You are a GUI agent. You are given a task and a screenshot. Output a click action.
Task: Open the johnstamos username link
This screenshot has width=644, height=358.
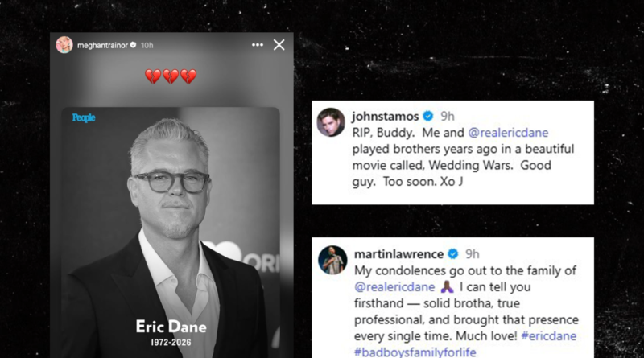(x=386, y=116)
